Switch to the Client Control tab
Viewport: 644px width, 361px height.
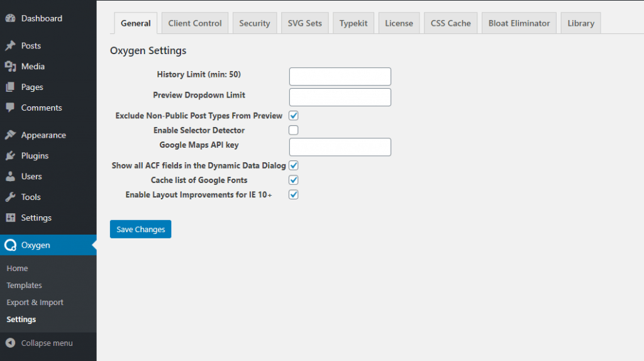point(195,23)
